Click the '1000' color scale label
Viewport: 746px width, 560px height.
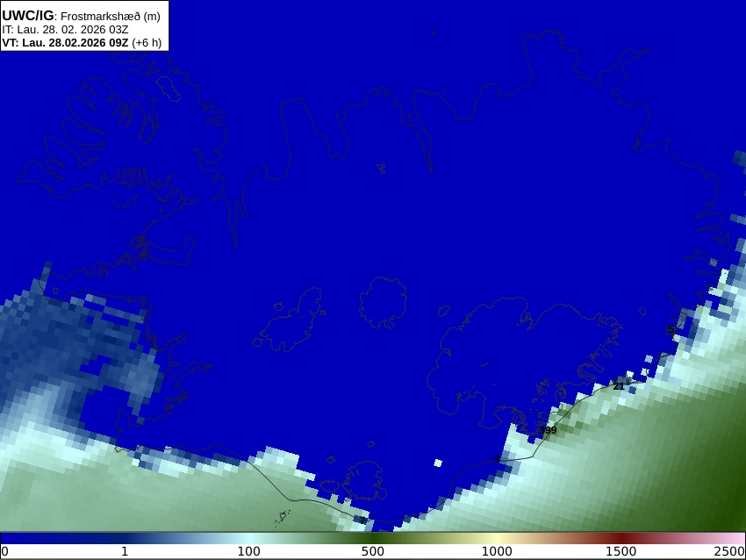click(x=497, y=552)
